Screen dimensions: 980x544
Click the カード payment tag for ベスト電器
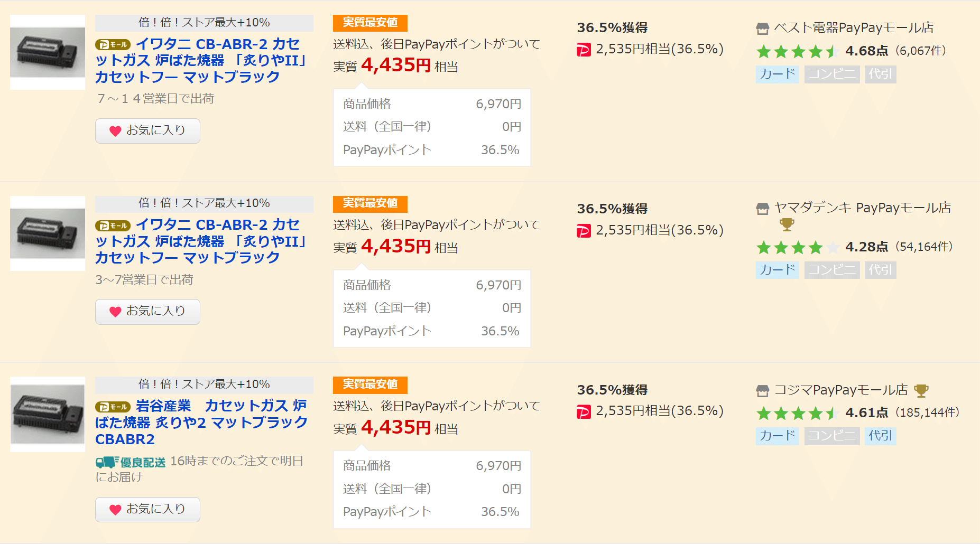coord(777,74)
